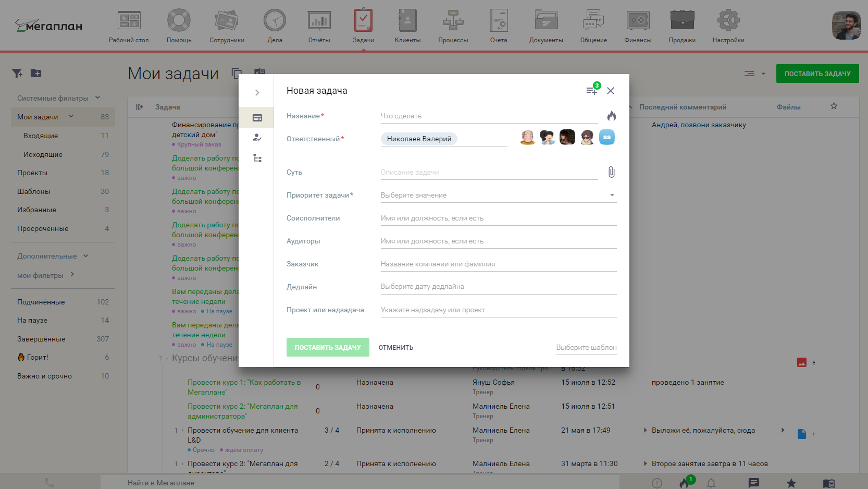
Task: Open task Провести курс 1 link
Action: (x=244, y=387)
